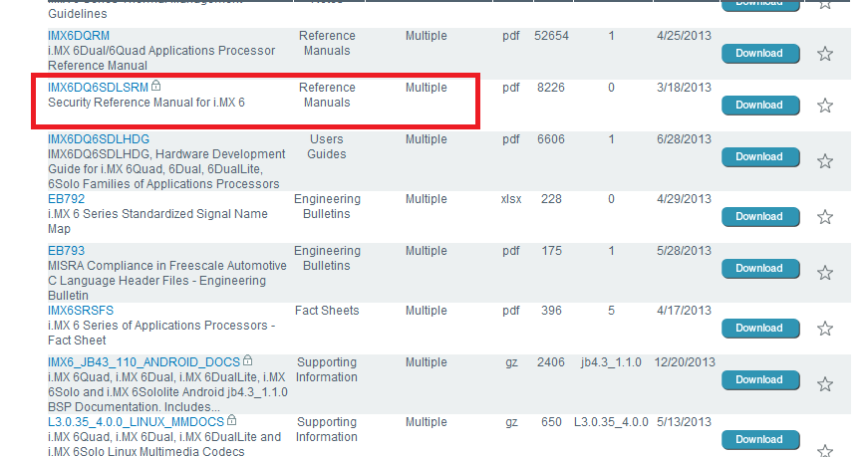Favorite the IMX6DQ6SDLHDG hardware guide row
Image resolution: width=868 pixels, height=457 pixels.
(x=825, y=161)
